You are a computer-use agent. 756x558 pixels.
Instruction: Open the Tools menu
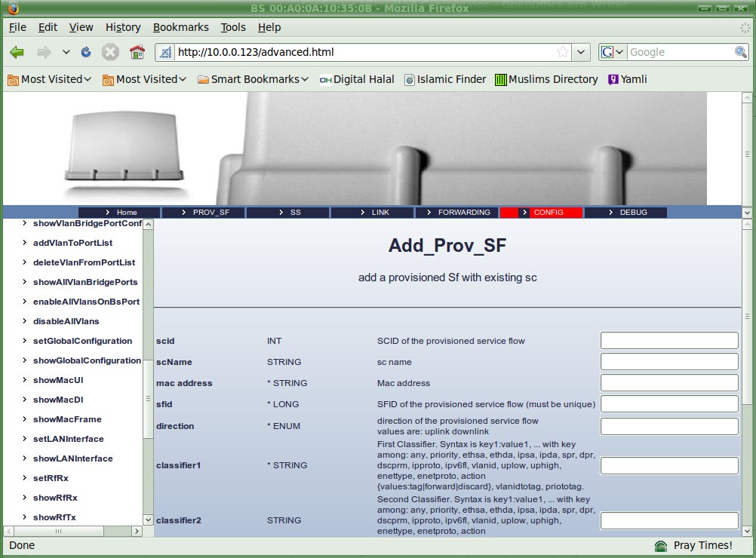[233, 27]
